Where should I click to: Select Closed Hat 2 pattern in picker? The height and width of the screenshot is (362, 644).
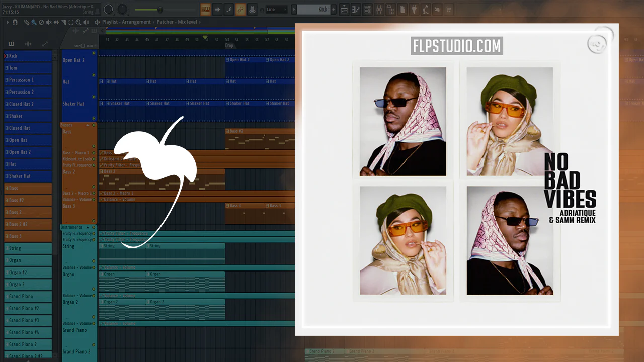(28, 104)
